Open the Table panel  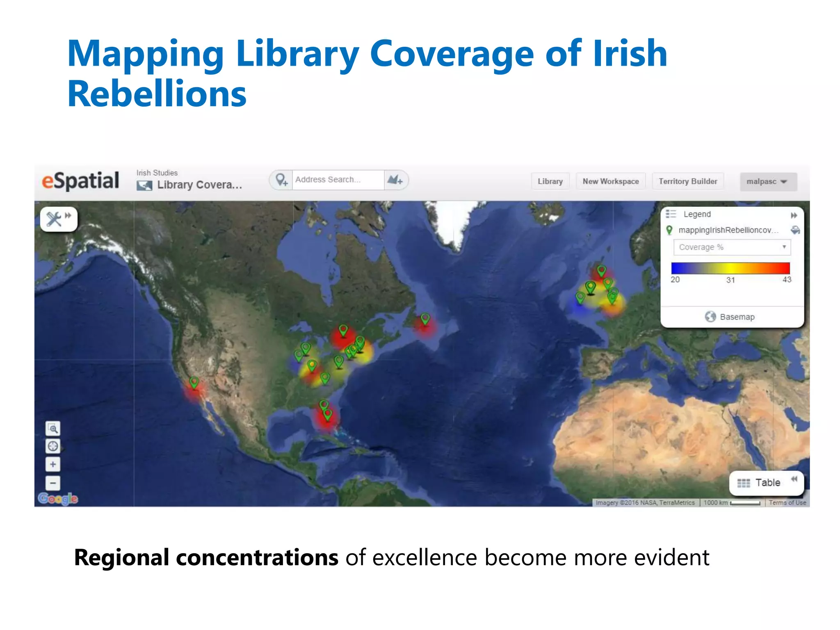click(766, 483)
